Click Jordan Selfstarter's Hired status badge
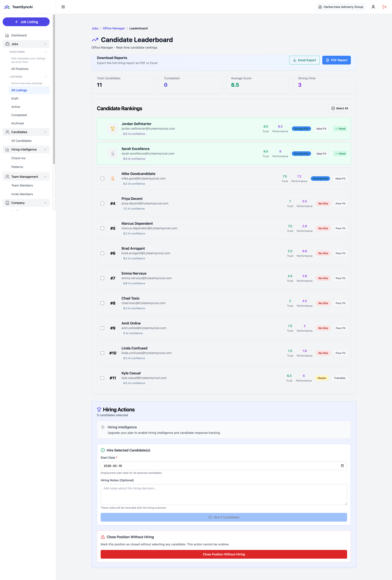Viewport: 392px width, 580px height. pyautogui.click(x=340, y=129)
